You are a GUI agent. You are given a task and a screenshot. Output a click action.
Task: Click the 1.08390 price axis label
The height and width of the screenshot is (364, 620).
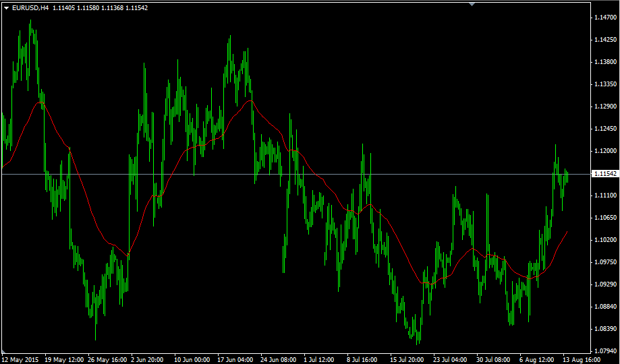click(x=605, y=329)
